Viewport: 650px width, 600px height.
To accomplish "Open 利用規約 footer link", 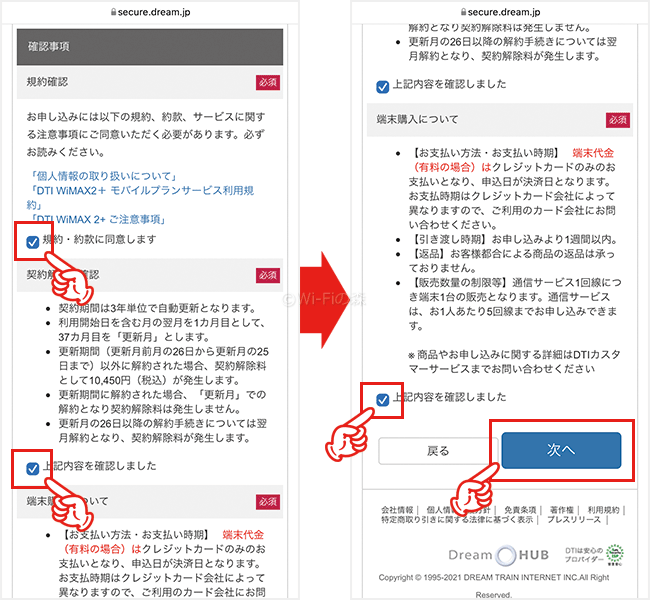I will click(x=603, y=510).
